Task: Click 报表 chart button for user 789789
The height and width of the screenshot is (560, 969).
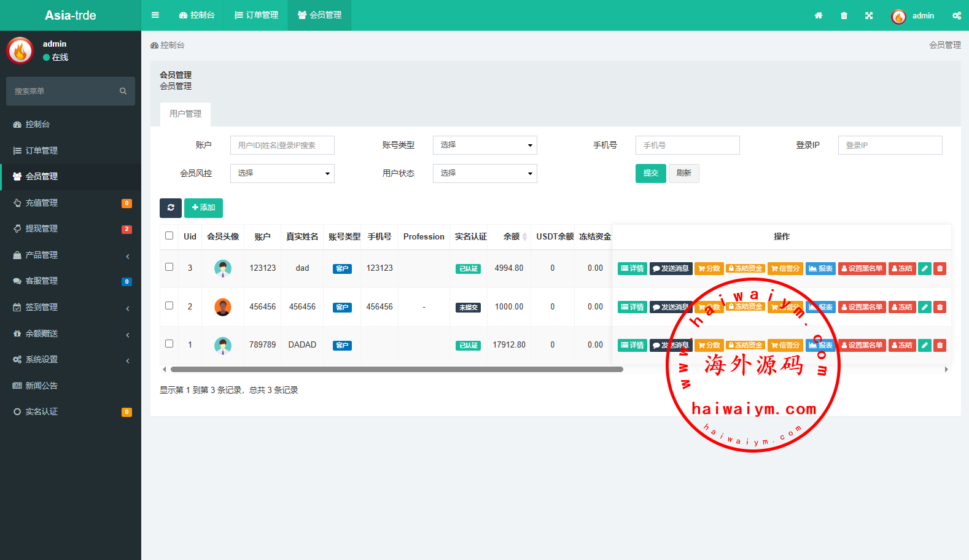Action: [820, 345]
